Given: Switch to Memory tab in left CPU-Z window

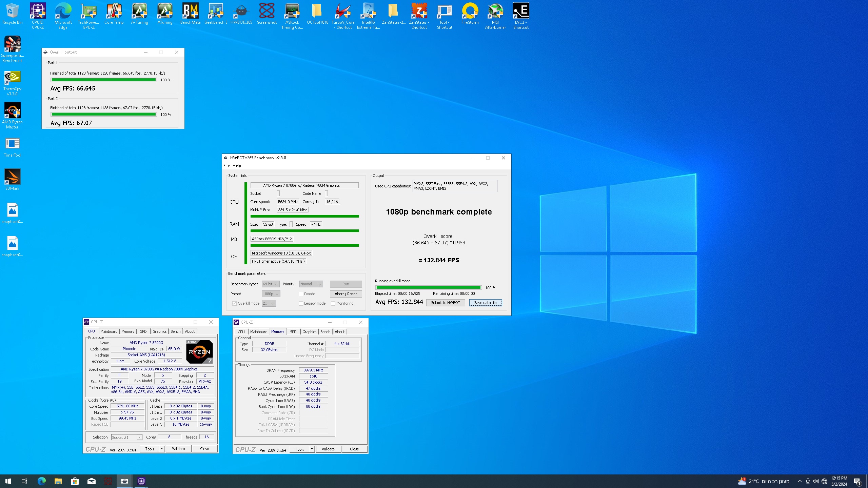Looking at the screenshot, I should (128, 331).
